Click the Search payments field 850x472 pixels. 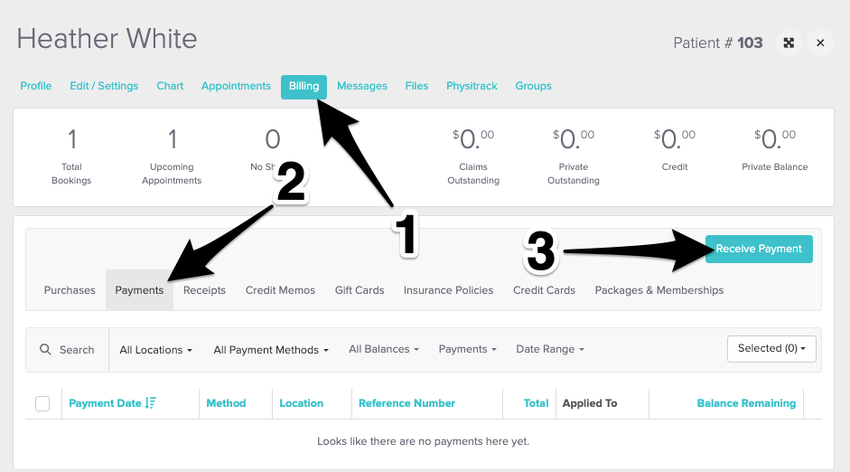pos(76,350)
